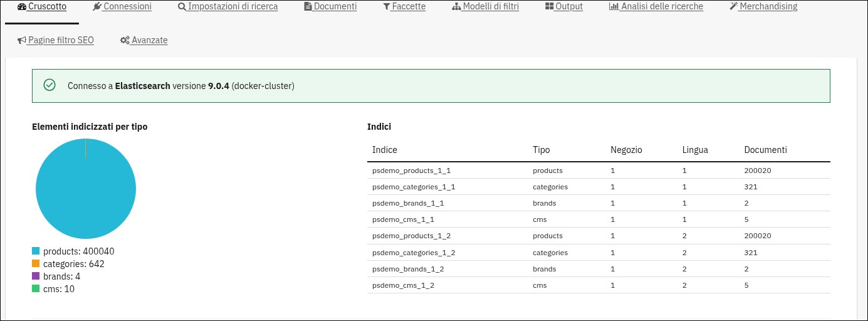Switch to the Connessioni tab

(122, 7)
